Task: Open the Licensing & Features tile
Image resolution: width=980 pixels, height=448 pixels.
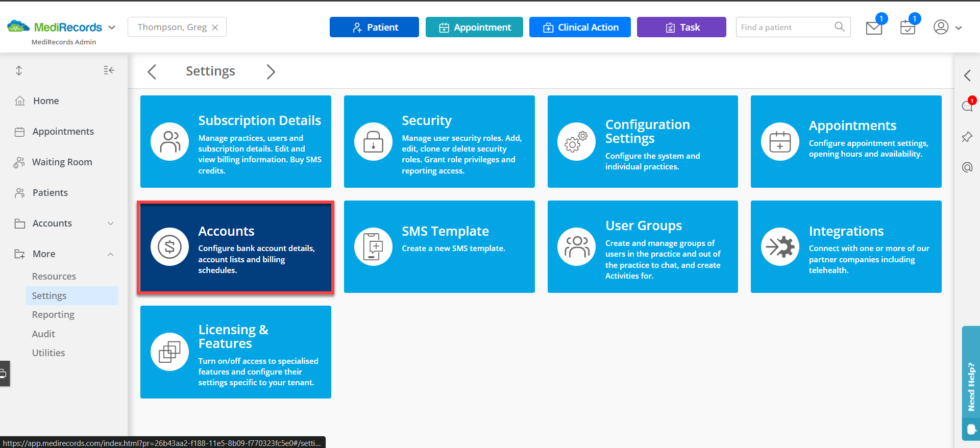Action: point(236,352)
